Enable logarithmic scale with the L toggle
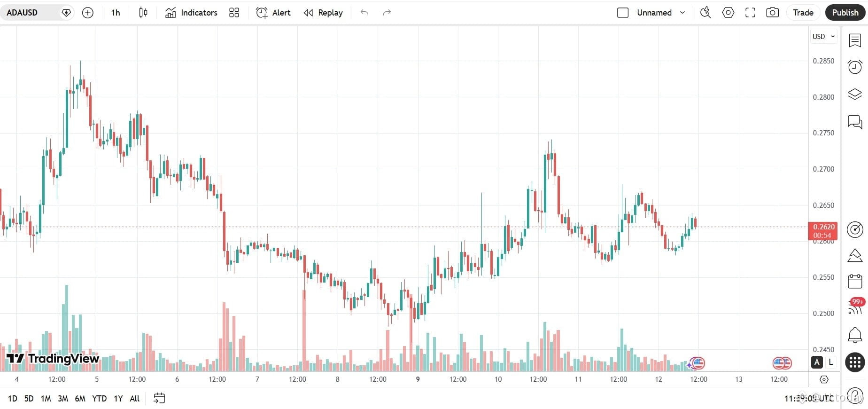The image size is (868, 409). 830,362
